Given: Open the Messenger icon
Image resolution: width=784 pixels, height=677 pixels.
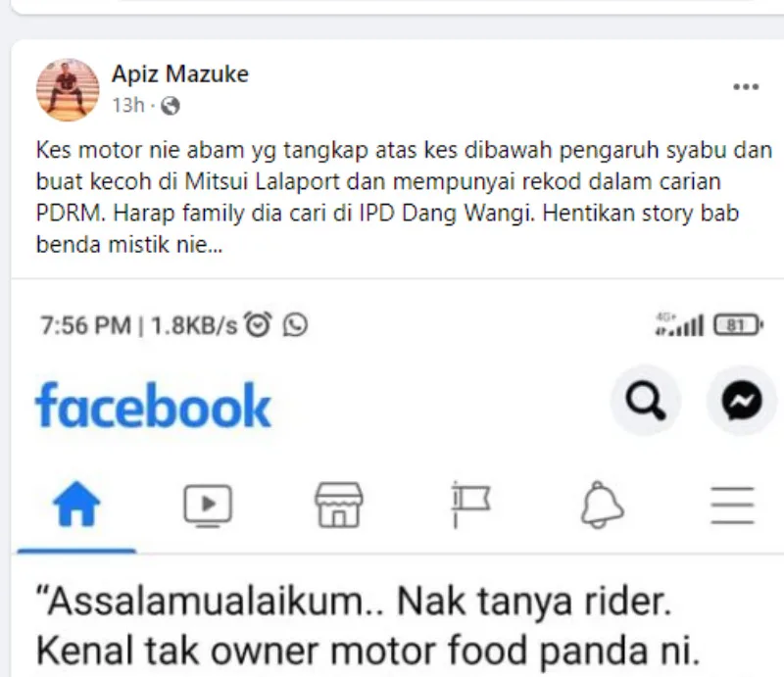Looking at the screenshot, I should [x=742, y=401].
